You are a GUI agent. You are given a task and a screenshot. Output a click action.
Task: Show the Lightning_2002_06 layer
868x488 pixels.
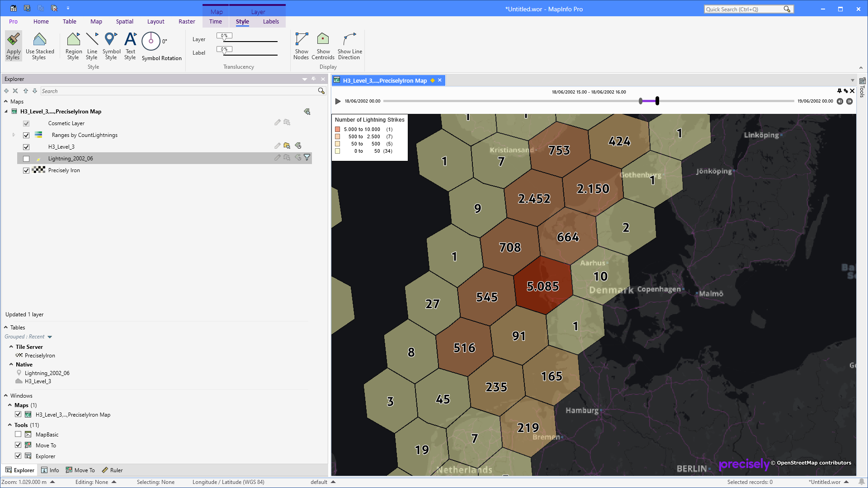(26, 159)
